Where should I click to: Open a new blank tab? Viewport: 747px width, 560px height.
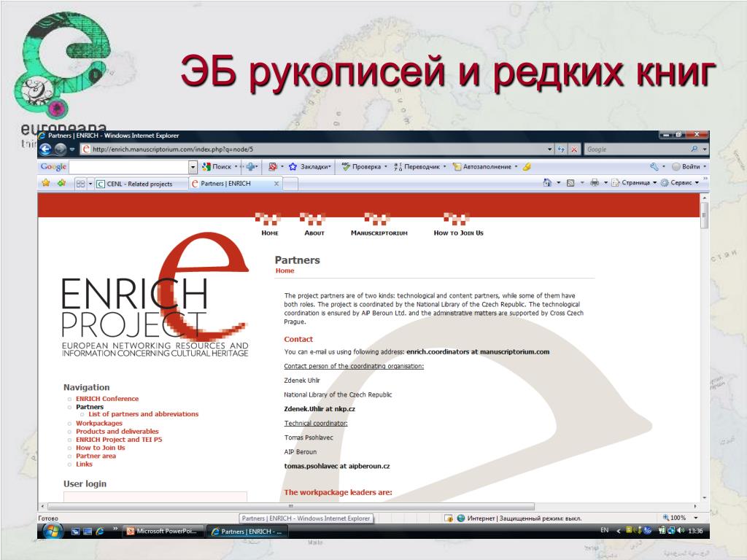[290, 184]
